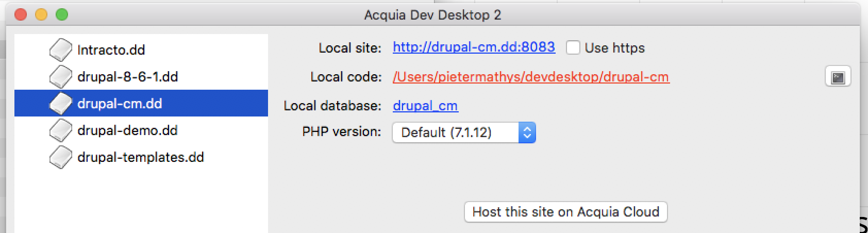
Task: Enable the Use https checkbox
Action: pos(573,48)
